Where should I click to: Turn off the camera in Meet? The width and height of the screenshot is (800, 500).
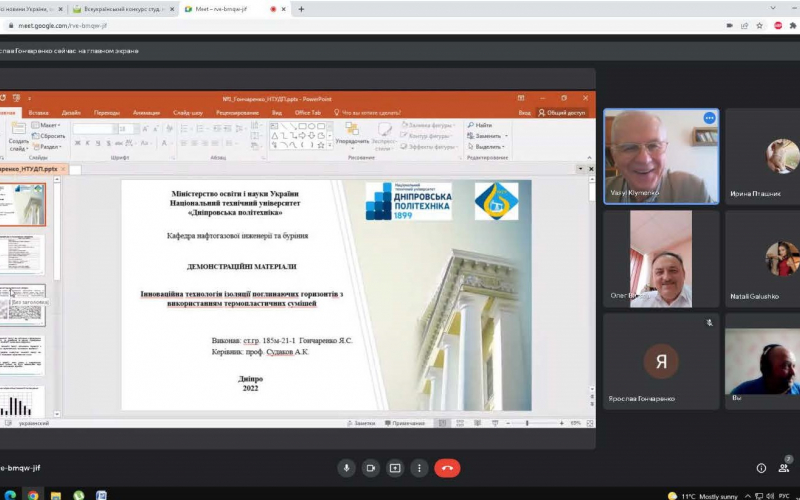click(x=371, y=468)
